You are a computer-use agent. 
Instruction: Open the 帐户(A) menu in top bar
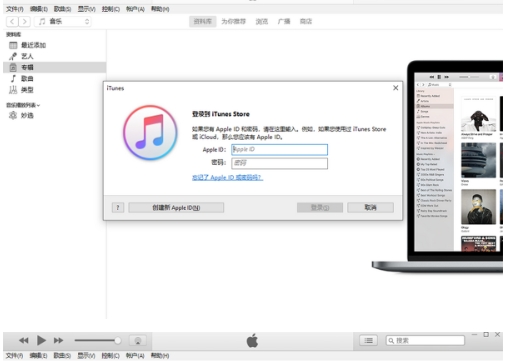(135, 9)
